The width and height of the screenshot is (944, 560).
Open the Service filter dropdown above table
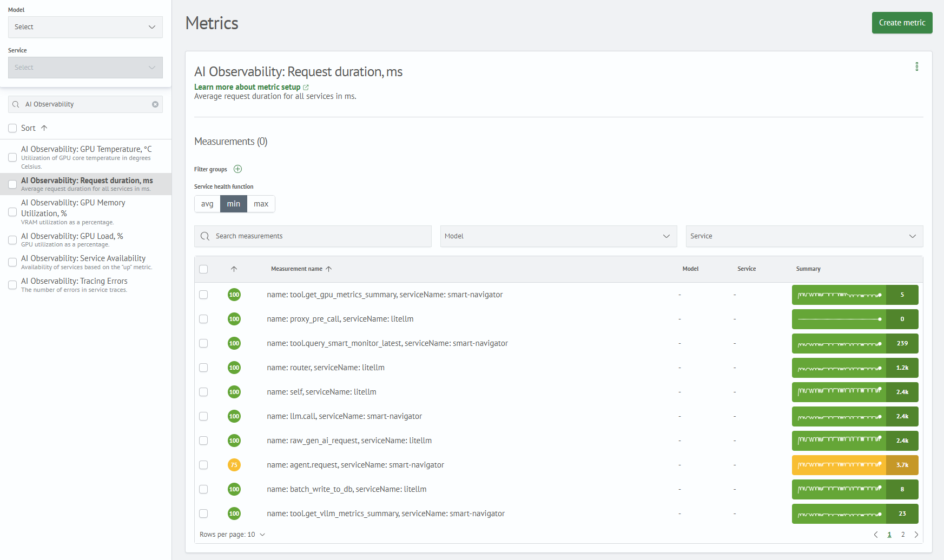(804, 236)
